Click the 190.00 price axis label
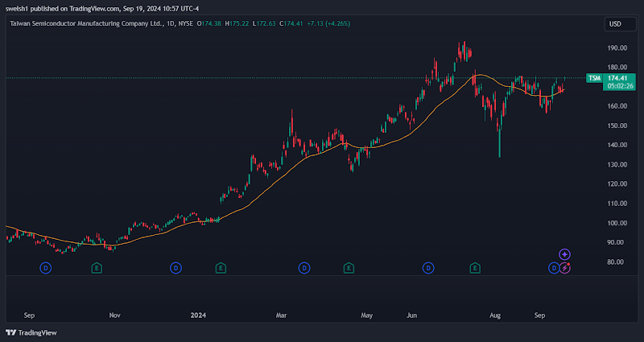The image size is (644, 342). click(617, 48)
